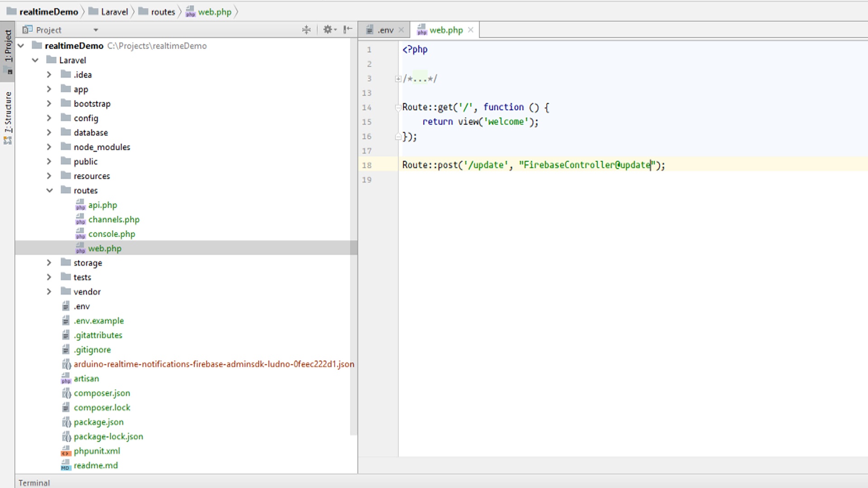Click the readme.md markdown file icon
The width and height of the screenshot is (868, 488).
tap(66, 465)
